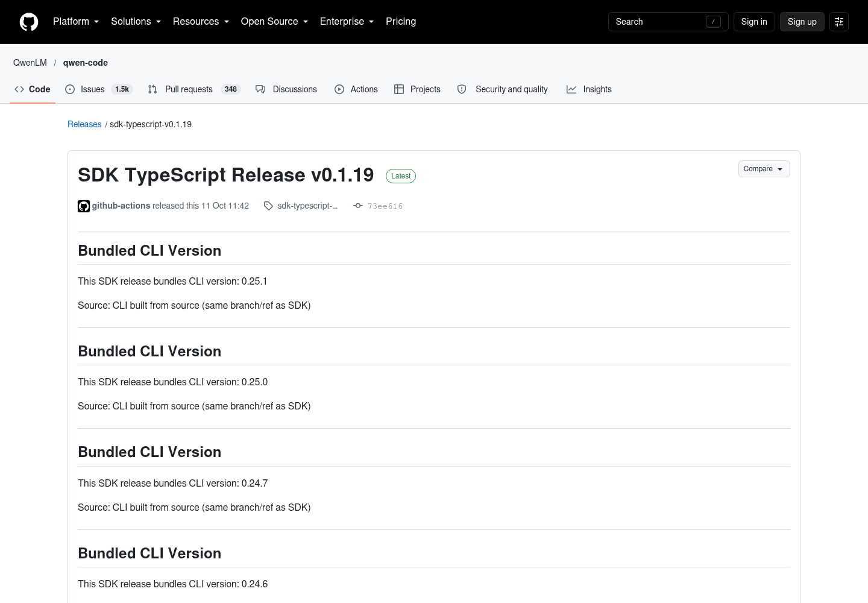Click the Security shield icon
This screenshot has width=868, height=603.
[462, 89]
